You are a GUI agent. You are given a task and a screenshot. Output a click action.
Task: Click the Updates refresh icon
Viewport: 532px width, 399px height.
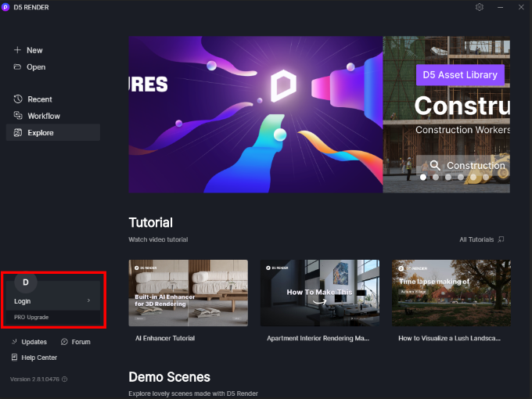point(15,342)
